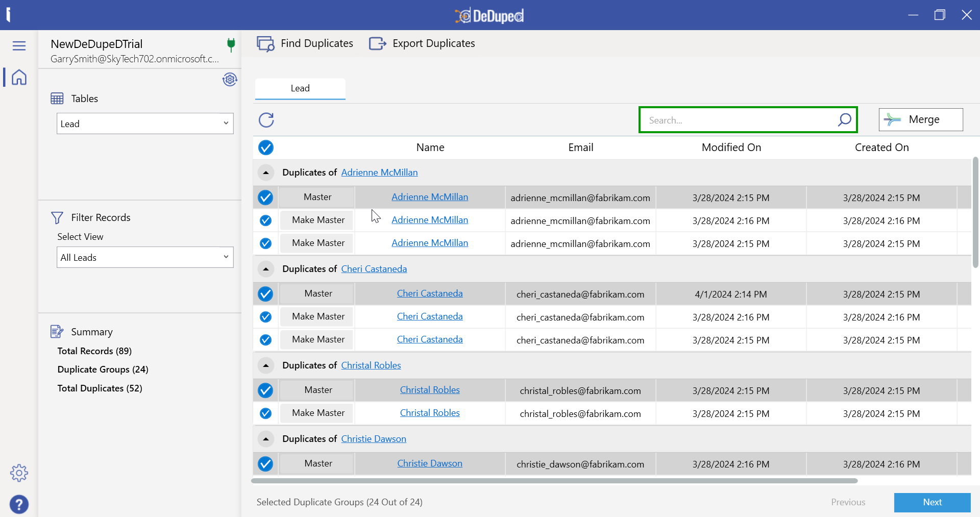Open the connection settings gear icon
Viewport: 980px width, 517px height.
click(x=230, y=79)
